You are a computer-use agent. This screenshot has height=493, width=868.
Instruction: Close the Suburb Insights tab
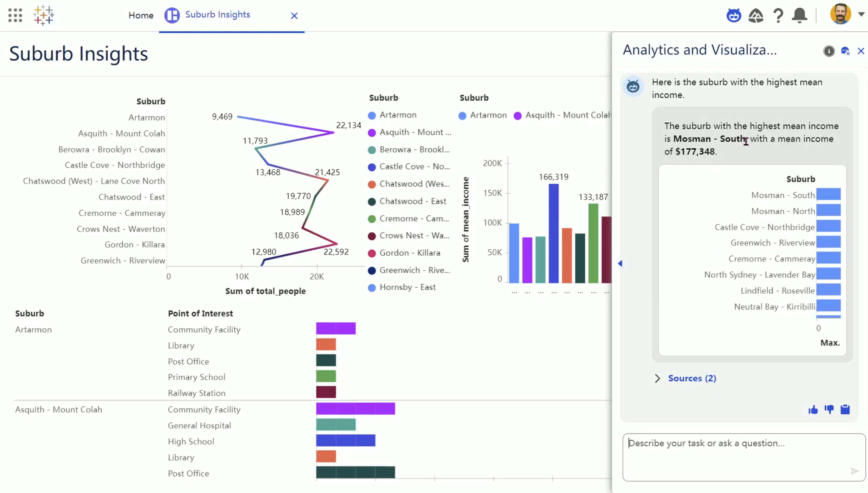pos(294,15)
